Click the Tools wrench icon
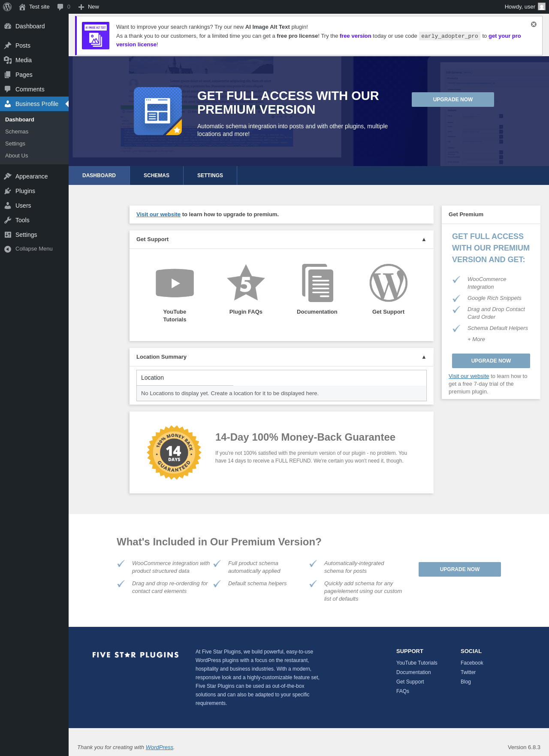The height and width of the screenshot is (756, 549). pos(8,220)
